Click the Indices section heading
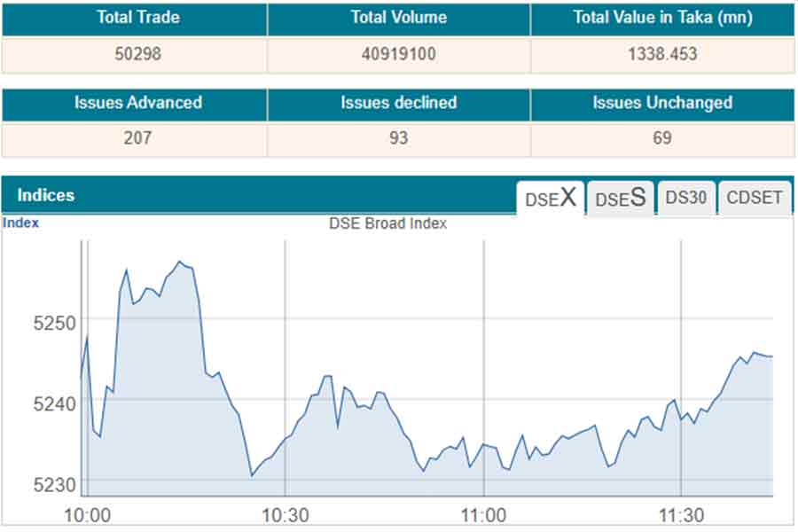The width and height of the screenshot is (798, 532). pyautogui.click(x=46, y=195)
